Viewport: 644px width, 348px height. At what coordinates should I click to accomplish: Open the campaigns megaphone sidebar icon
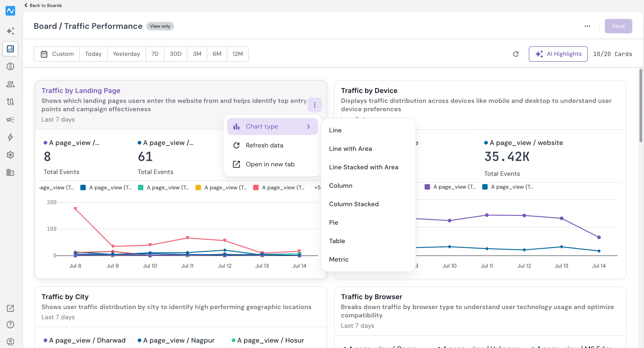10,120
